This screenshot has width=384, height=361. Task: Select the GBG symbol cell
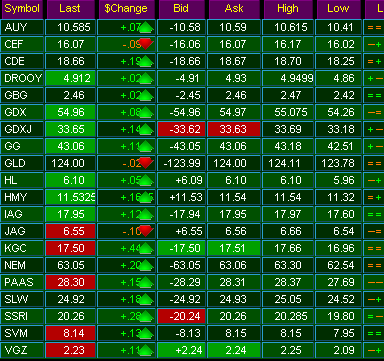[x=22, y=95]
